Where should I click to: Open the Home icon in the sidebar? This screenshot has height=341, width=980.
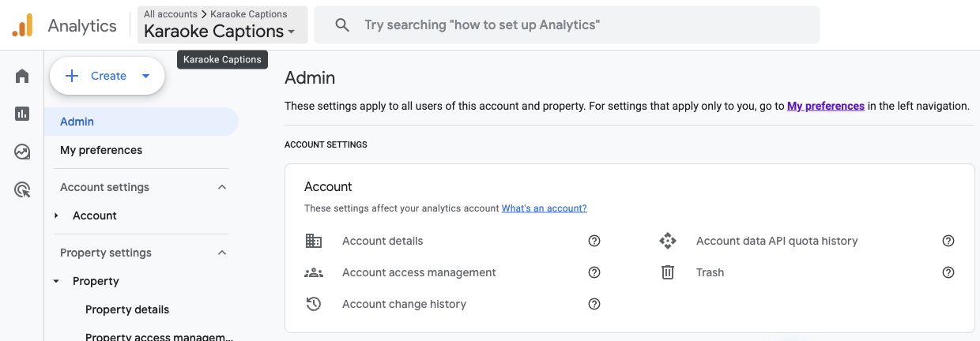(x=22, y=77)
